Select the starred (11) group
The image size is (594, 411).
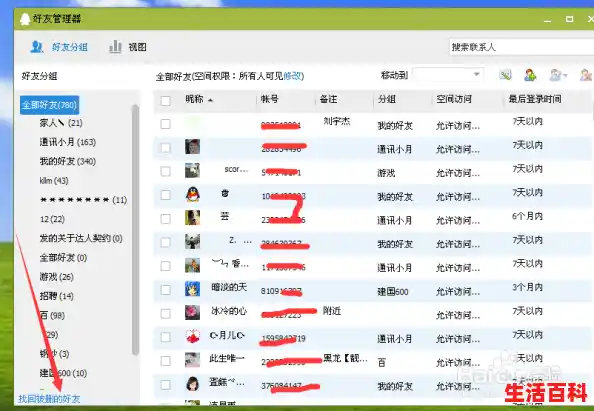[83, 200]
